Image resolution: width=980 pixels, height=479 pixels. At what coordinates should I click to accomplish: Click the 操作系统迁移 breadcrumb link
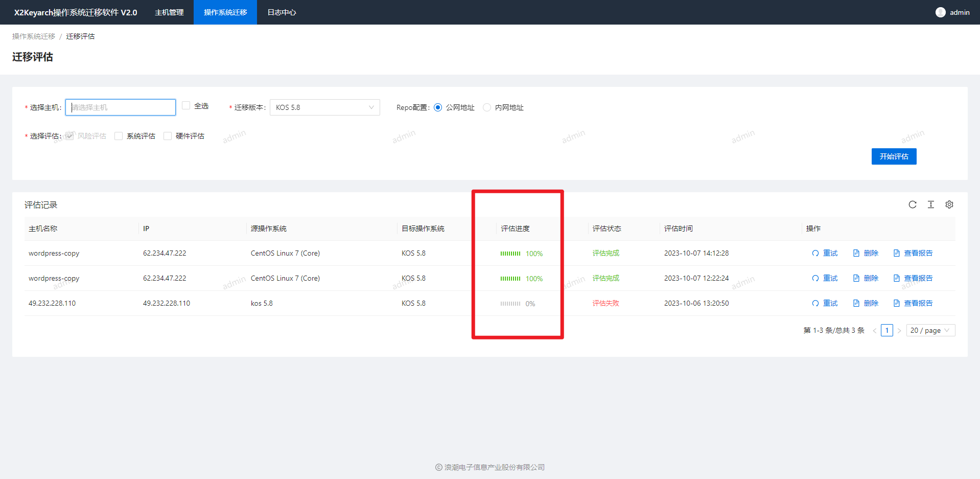[34, 36]
